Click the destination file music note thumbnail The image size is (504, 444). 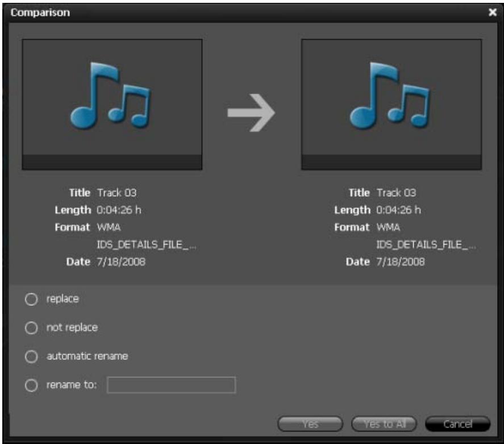point(391,104)
